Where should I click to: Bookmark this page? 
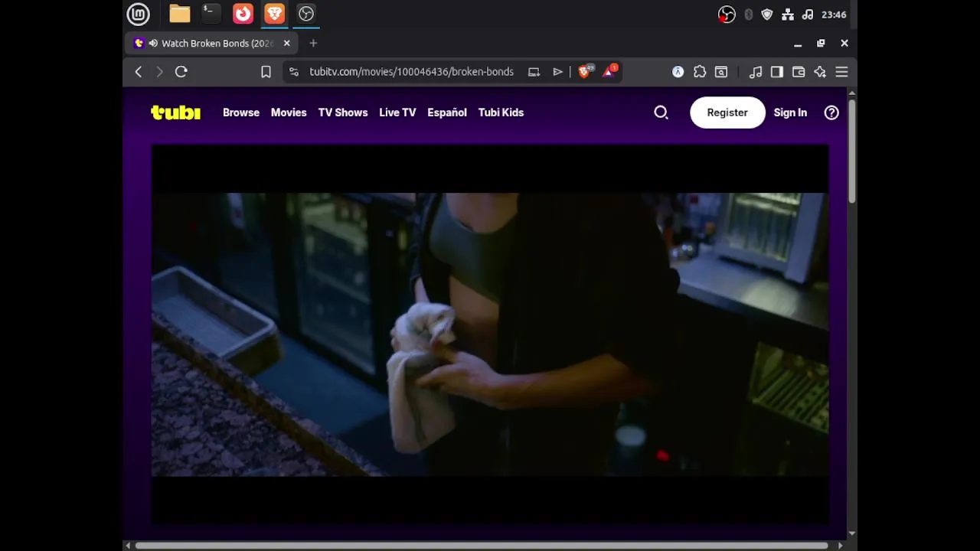pyautogui.click(x=266, y=72)
